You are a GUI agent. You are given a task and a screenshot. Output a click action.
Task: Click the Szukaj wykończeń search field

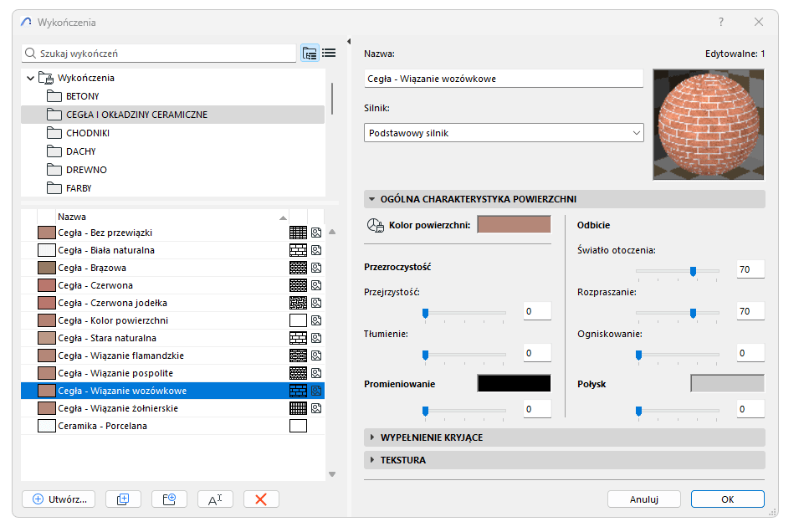pyautogui.click(x=159, y=54)
